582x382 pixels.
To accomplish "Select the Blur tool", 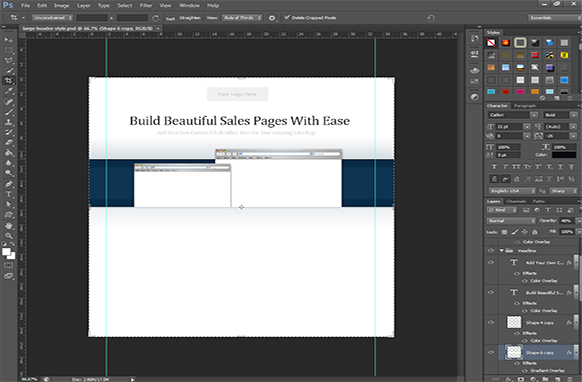I will [x=9, y=163].
